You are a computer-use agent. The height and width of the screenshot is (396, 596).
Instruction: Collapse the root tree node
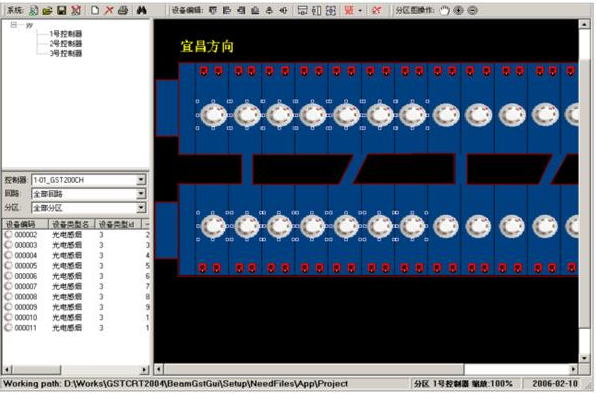click(14, 25)
